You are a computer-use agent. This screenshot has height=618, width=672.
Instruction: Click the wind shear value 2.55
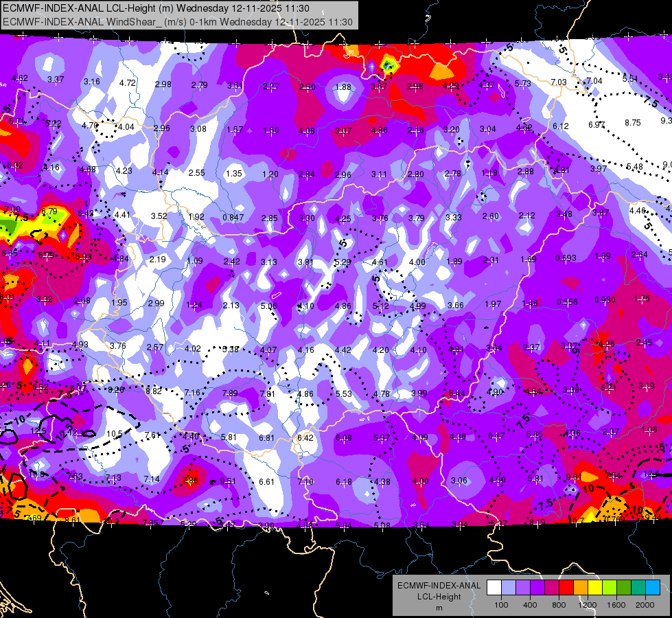[197, 173]
